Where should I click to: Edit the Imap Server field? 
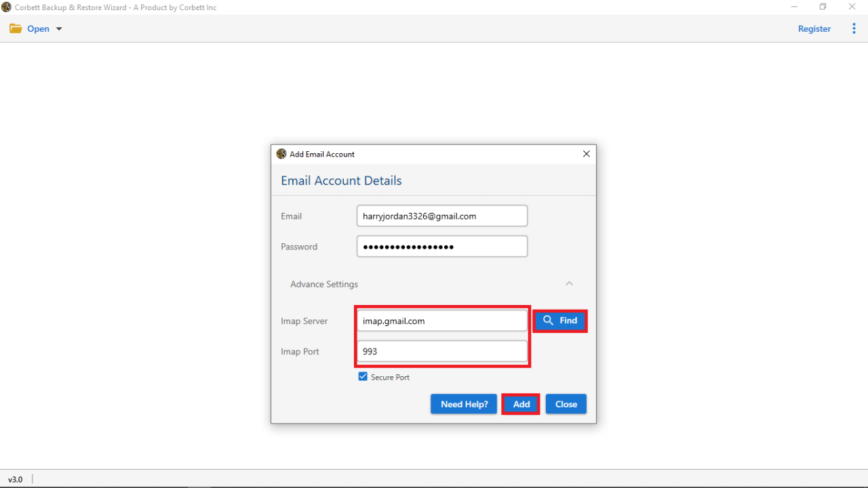click(442, 321)
